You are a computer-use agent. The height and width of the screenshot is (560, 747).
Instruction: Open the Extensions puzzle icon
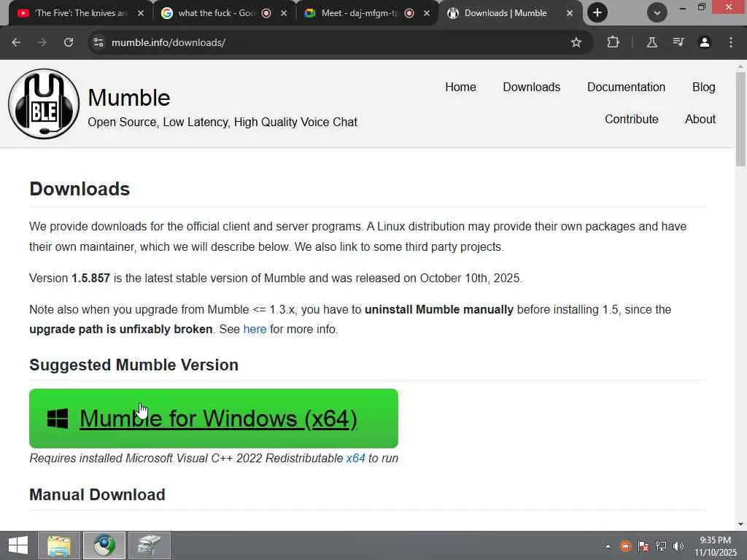click(x=613, y=42)
